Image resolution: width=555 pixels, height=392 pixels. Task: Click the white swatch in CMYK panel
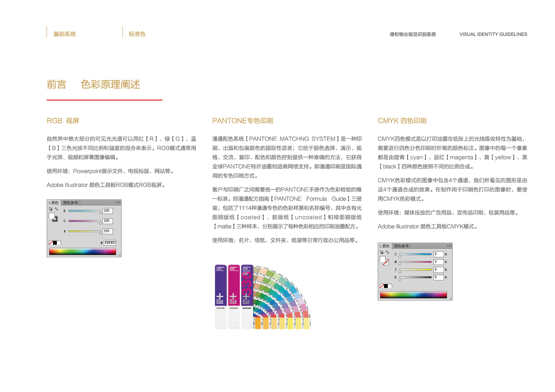pyautogui.click(x=390, y=286)
